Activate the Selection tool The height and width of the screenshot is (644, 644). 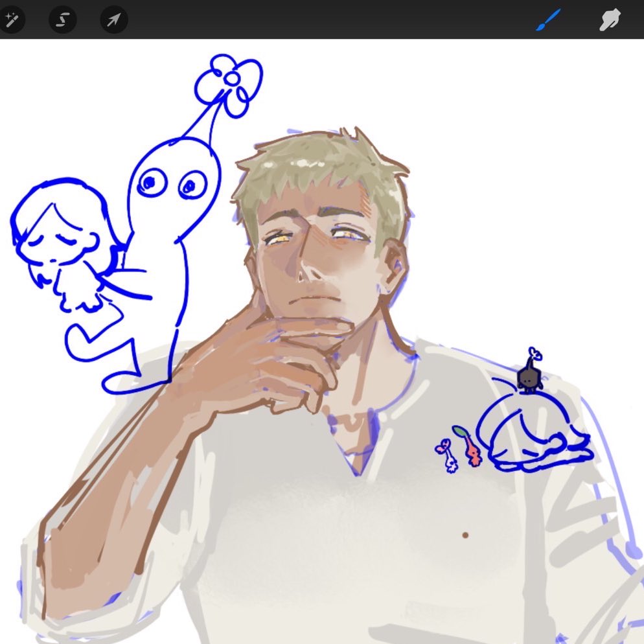(x=62, y=19)
